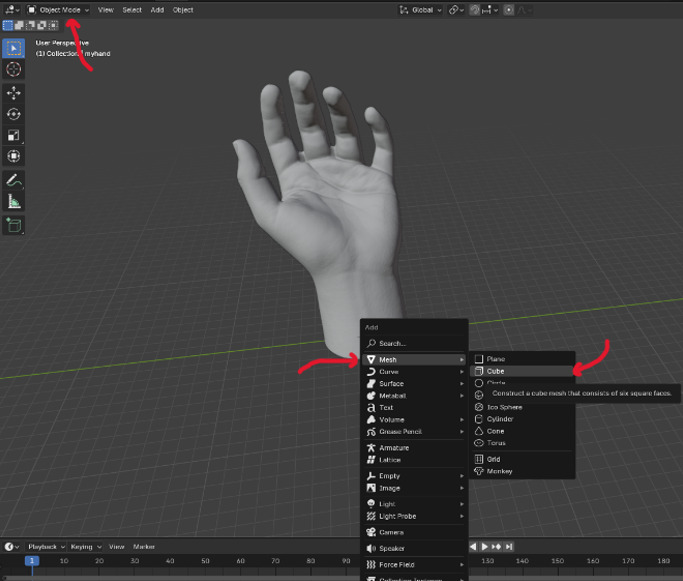Viewport: 683px width, 581px height.
Task: Pick the Rotate tool
Action: tap(14, 114)
